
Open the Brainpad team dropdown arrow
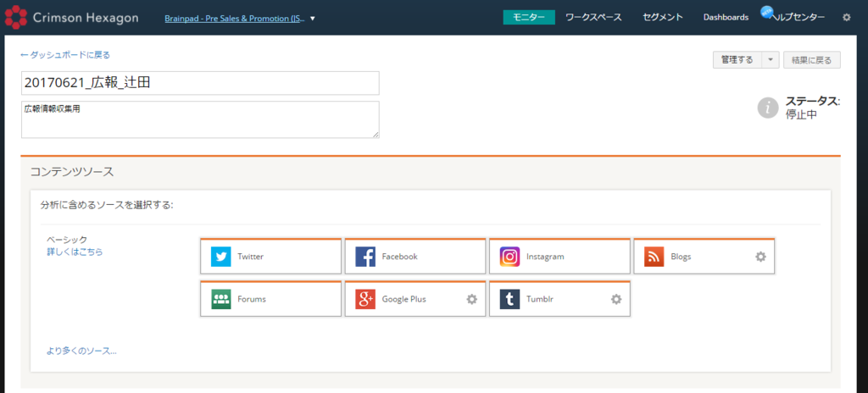(x=313, y=19)
